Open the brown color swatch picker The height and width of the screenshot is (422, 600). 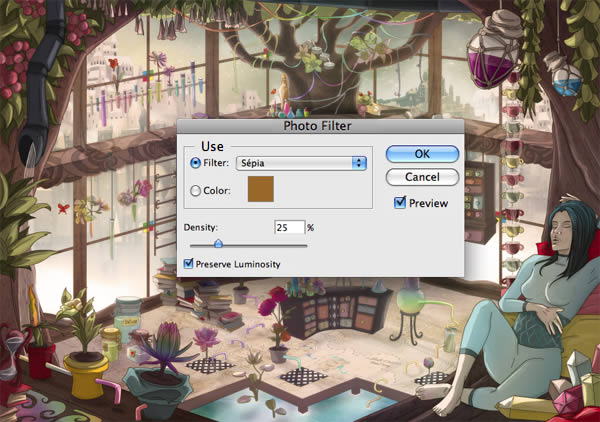(x=261, y=189)
